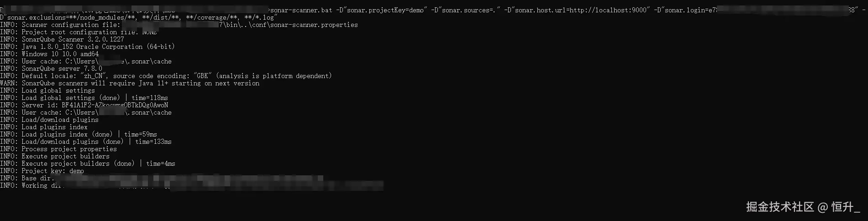Click the Execute project builders time=4ms line
The width and height of the screenshot is (868, 221).
click(x=88, y=163)
